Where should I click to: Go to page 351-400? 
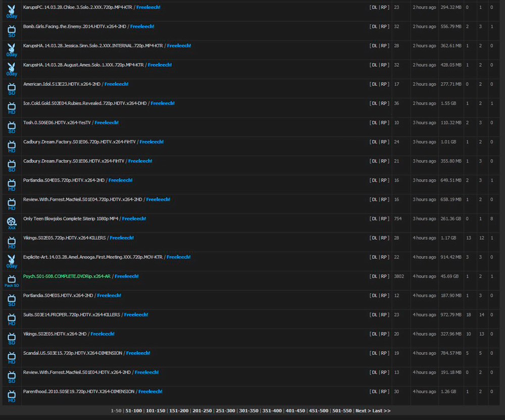pos(272,411)
